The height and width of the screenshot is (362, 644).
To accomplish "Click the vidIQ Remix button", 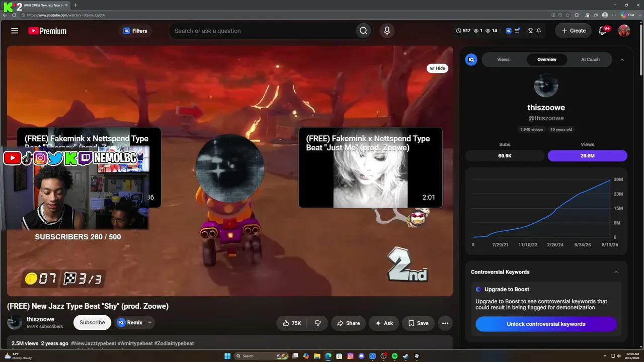I will tap(130, 322).
